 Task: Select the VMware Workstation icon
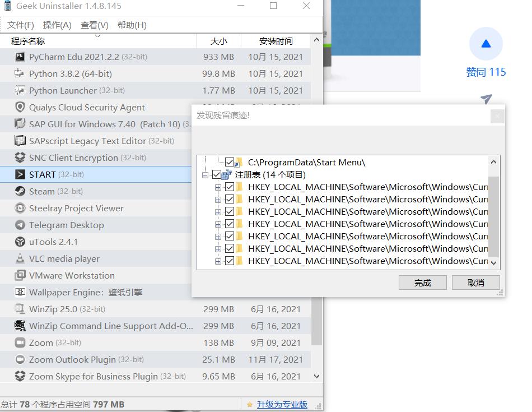[x=19, y=275]
